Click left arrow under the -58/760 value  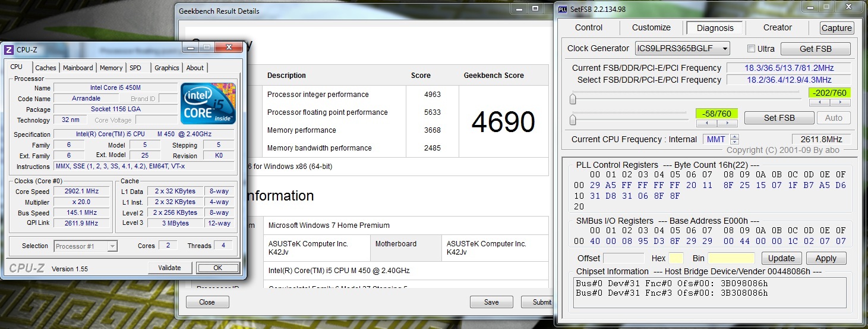(x=706, y=123)
